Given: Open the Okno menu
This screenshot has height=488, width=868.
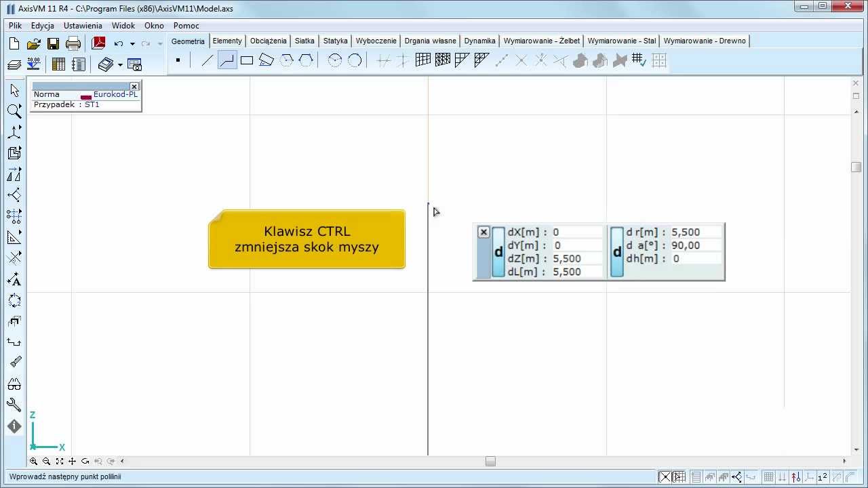Looking at the screenshot, I should coord(154,26).
